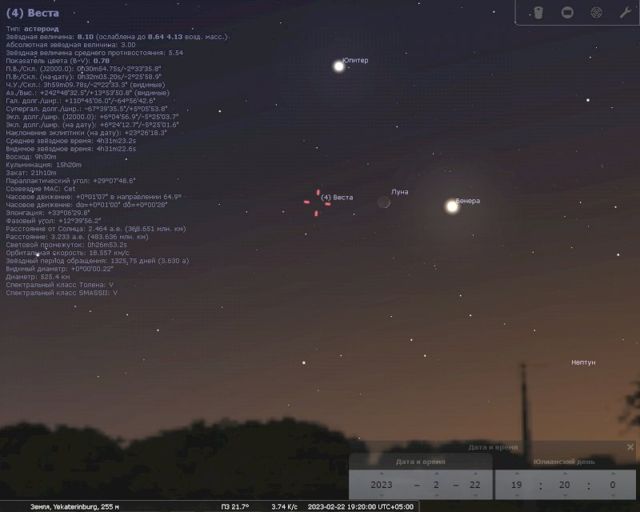Click Yekaterinburg location in status bar

click(x=60, y=506)
